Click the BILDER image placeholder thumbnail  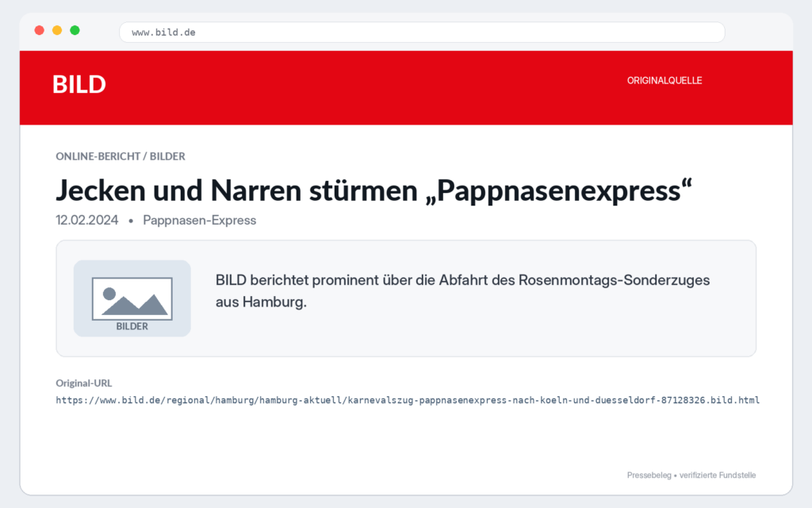pos(132,298)
